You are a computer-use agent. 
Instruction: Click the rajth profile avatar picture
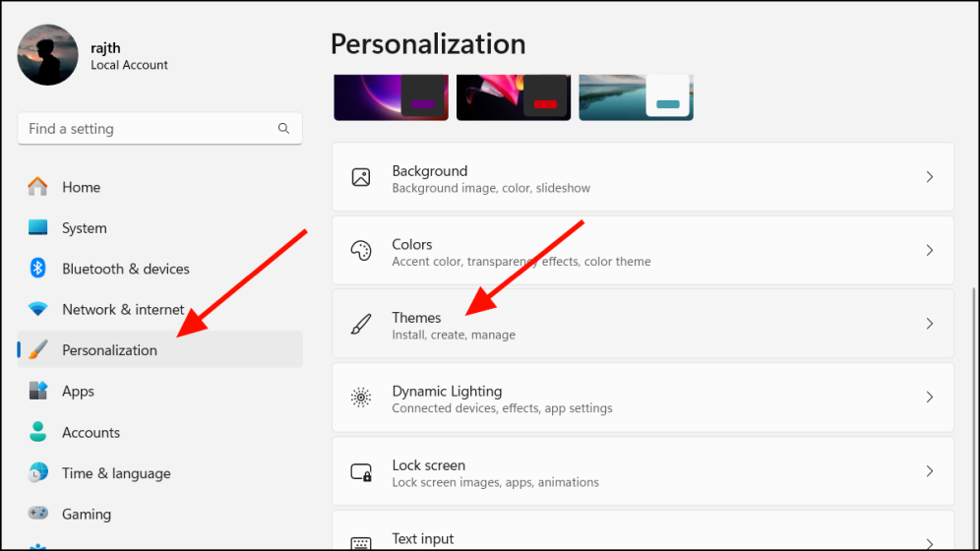tap(47, 55)
